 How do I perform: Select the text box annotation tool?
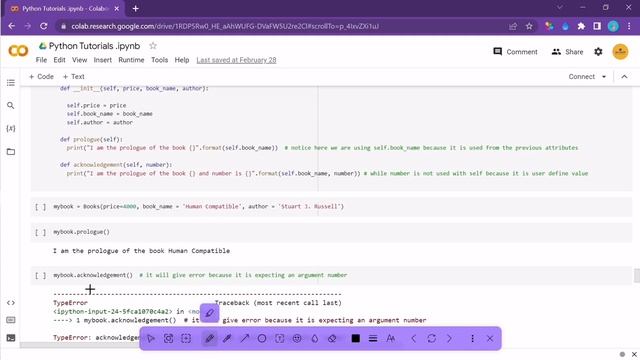tap(280, 338)
